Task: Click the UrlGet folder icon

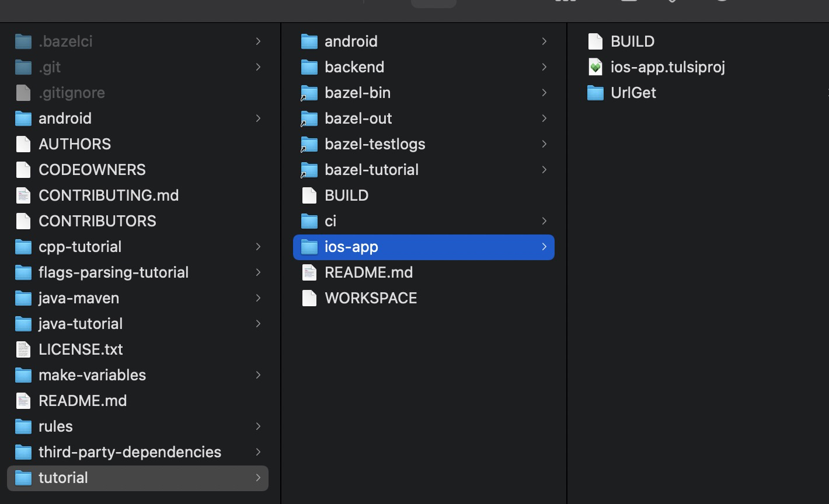Action: [595, 92]
